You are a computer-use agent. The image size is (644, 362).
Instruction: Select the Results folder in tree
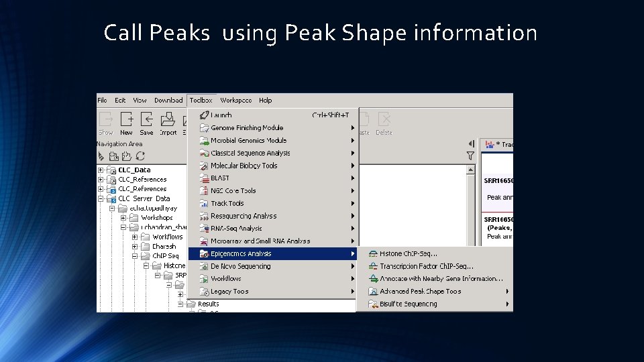(208, 304)
